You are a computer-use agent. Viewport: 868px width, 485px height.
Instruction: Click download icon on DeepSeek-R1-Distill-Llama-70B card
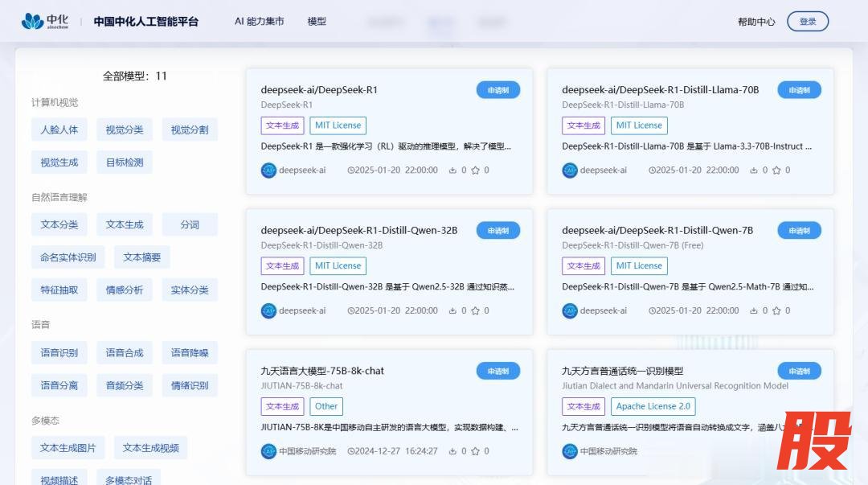click(754, 171)
